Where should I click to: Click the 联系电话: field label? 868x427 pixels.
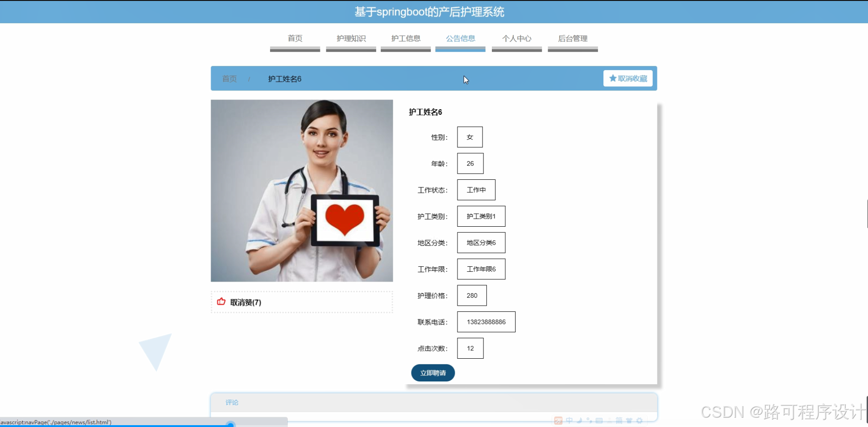pos(432,322)
